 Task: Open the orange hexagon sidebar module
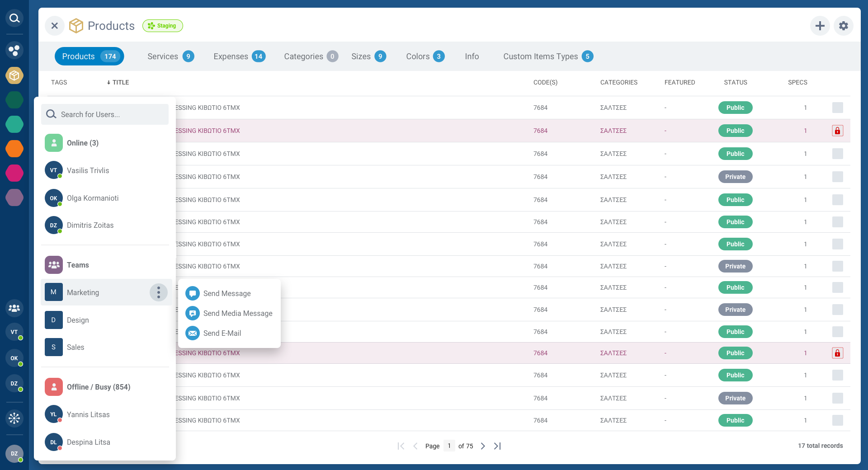point(14,149)
